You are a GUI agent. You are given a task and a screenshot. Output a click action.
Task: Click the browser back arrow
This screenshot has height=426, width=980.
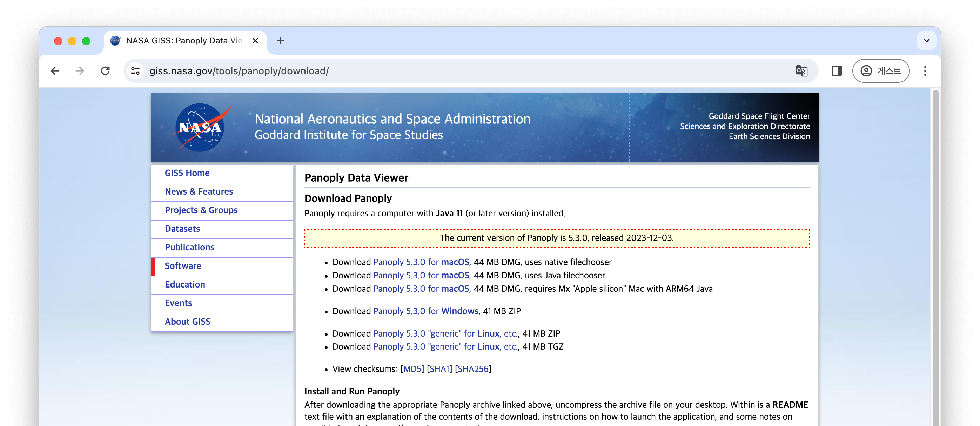55,71
